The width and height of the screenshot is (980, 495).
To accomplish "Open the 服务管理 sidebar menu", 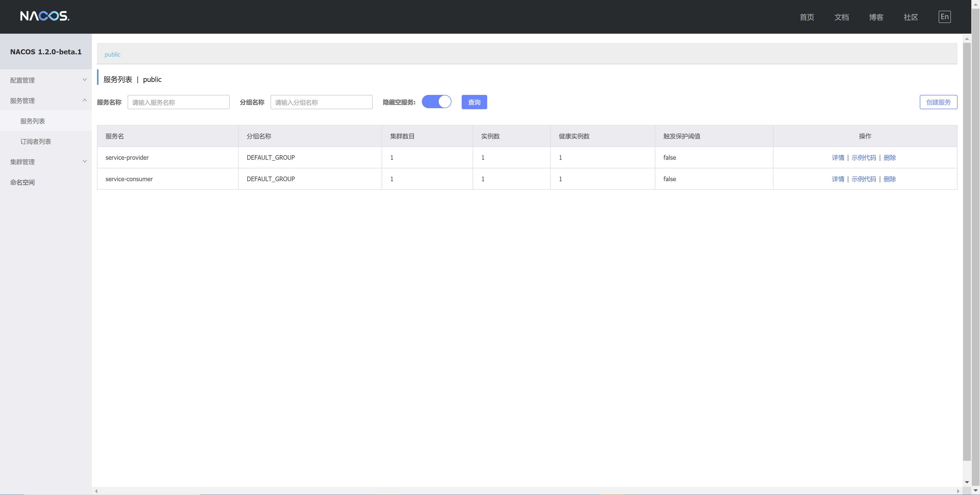I will [46, 101].
